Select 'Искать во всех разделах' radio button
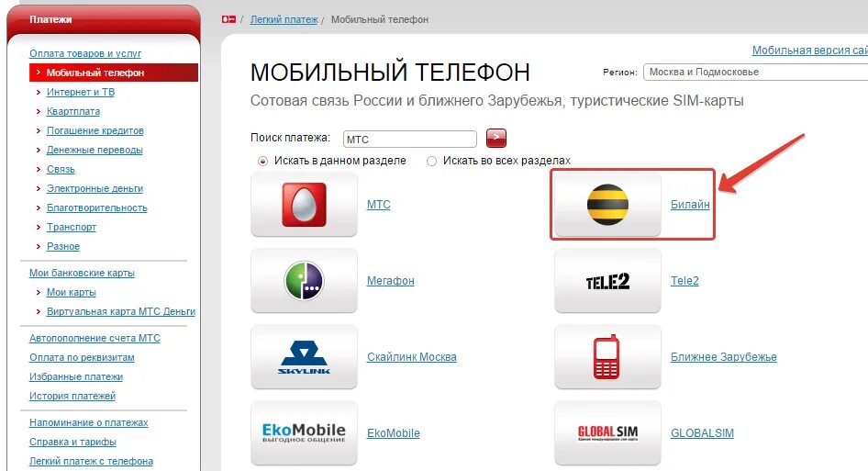The height and width of the screenshot is (471, 868). point(431,162)
